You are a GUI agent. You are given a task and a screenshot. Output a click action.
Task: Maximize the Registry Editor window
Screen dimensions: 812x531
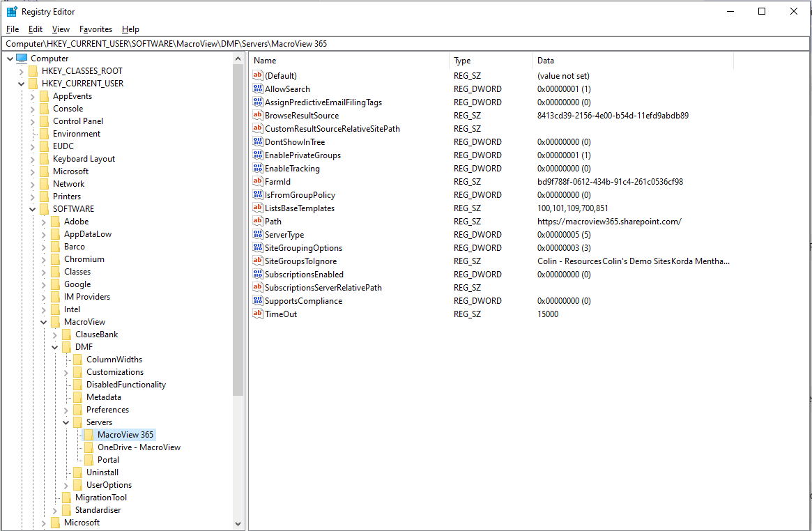pyautogui.click(x=762, y=11)
